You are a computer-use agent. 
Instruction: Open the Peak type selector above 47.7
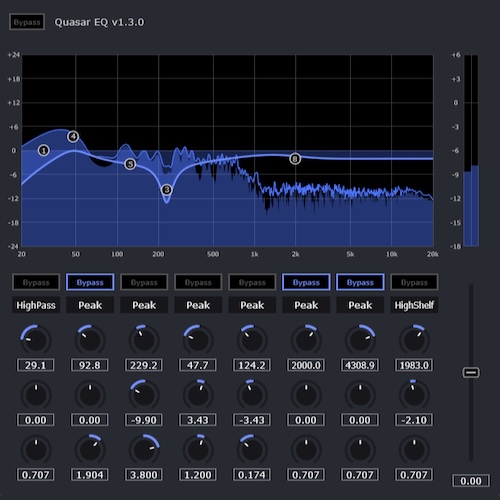198,305
